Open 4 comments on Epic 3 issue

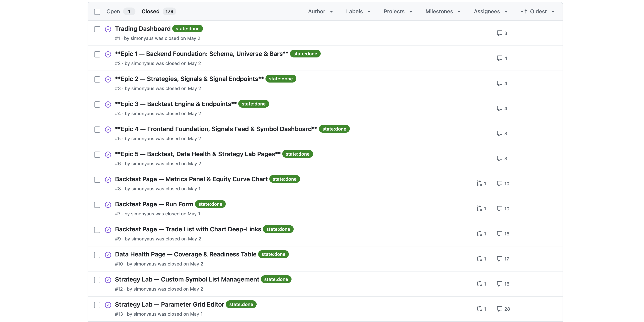click(x=502, y=108)
